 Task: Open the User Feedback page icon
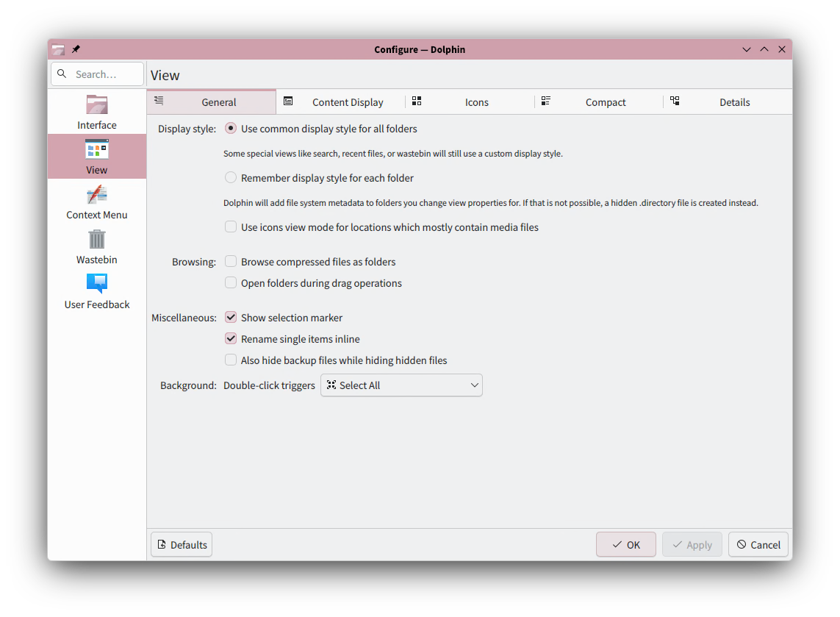[97, 284]
